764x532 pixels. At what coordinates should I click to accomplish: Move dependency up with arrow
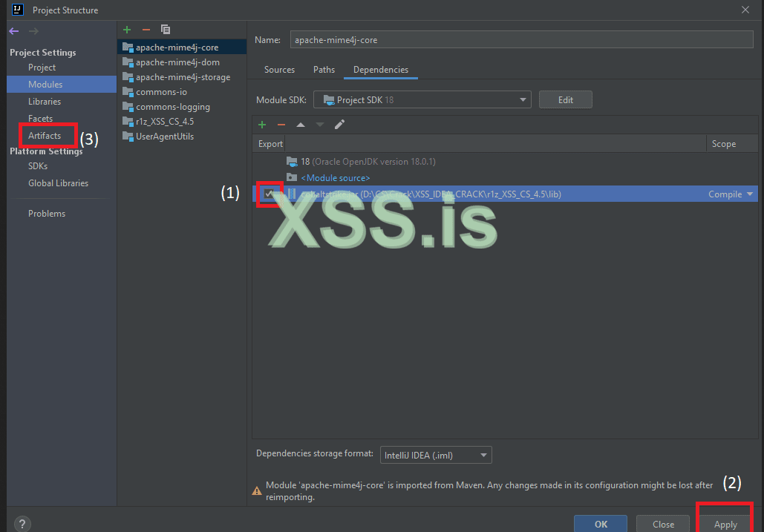click(301, 125)
